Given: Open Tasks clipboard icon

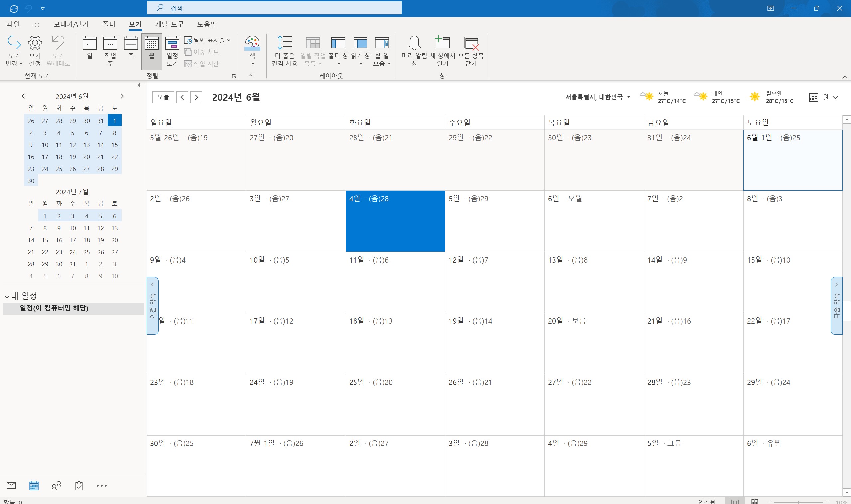Looking at the screenshot, I should point(79,486).
